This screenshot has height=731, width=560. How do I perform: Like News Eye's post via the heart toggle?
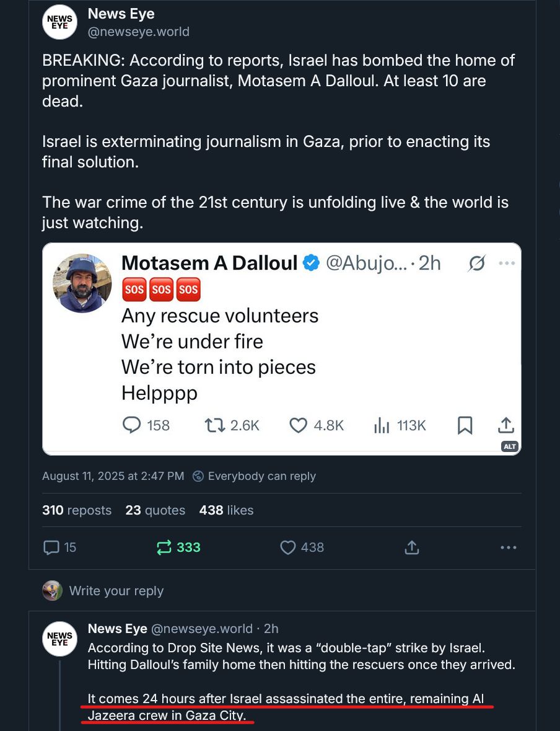pos(287,547)
